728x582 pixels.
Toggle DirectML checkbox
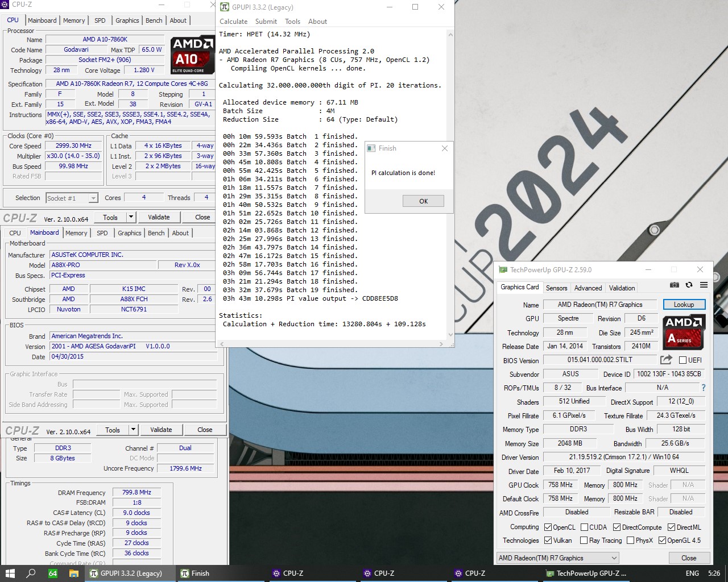(671, 527)
